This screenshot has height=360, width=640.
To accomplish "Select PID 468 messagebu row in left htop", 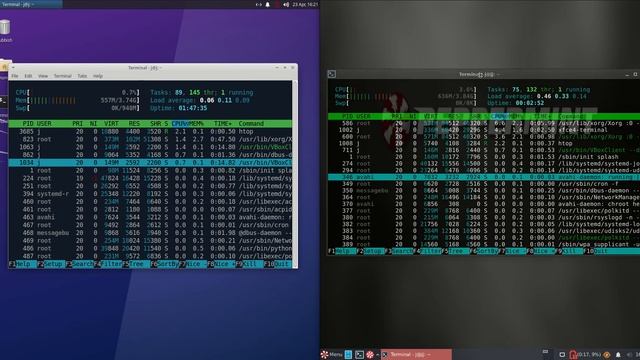I will [150, 233].
